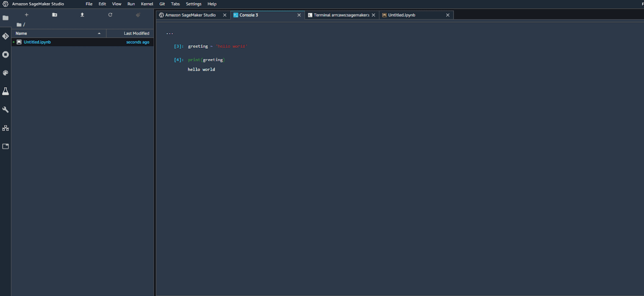Click the cell prompt label [4] in the console
644x296 pixels.
[178, 60]
